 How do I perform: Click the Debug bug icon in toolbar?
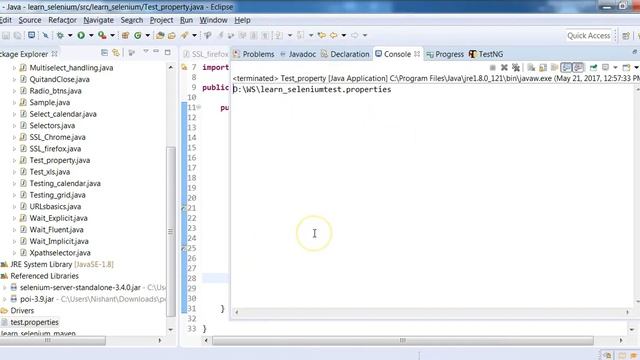[x=60, y=36]
